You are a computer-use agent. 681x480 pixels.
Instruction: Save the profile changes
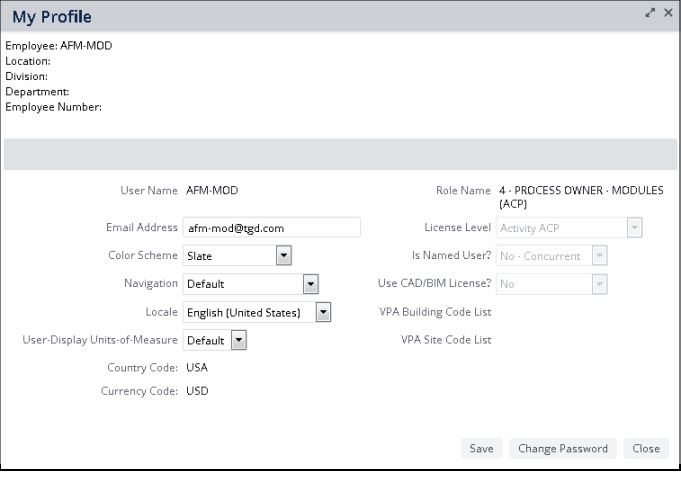click(481, 448)
